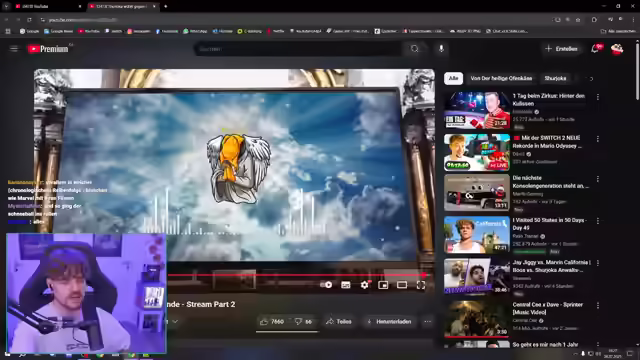
Task: Open the Windows Start button
Action: tap(7, 354)
